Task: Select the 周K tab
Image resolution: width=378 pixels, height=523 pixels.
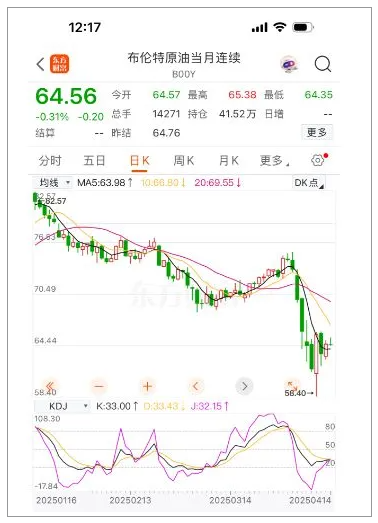Action: pos(184,161)
